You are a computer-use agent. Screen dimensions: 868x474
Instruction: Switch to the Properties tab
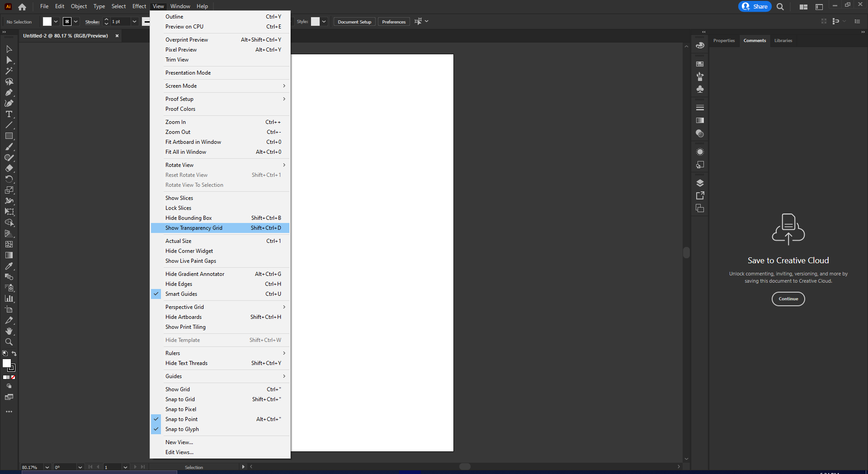pyautogui.click(x=724, y=41)
